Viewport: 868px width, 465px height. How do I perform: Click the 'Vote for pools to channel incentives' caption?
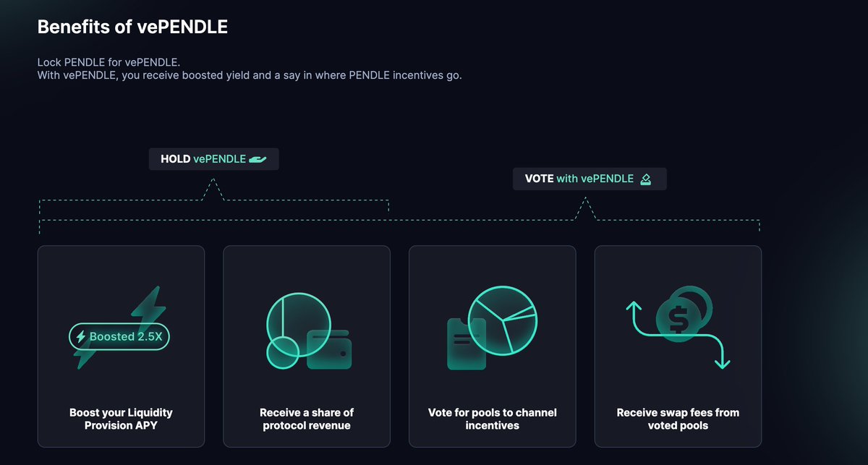tap(493, 419)
